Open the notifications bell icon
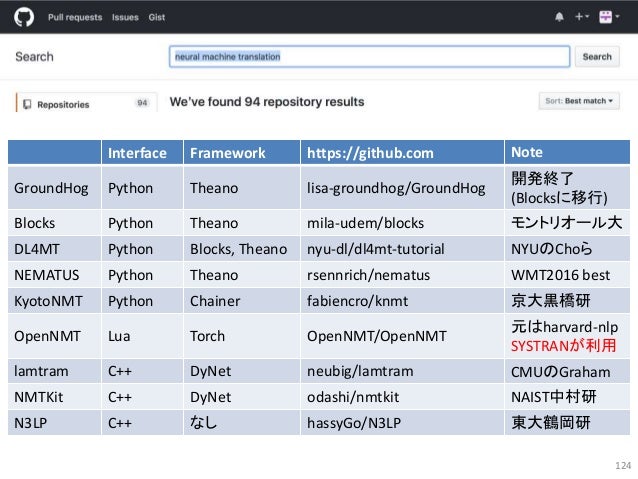638x479 pixels. pyautogui.click(x=559, y=17)
